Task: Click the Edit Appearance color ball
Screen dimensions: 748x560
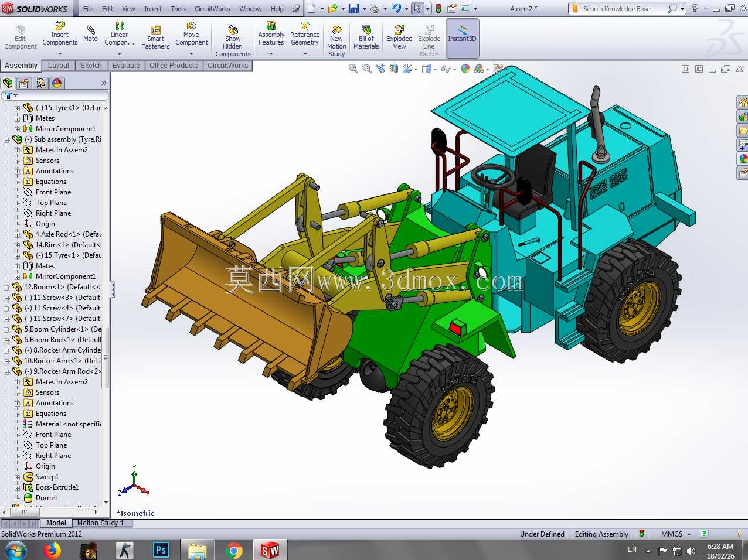Action: pos(465,69)
